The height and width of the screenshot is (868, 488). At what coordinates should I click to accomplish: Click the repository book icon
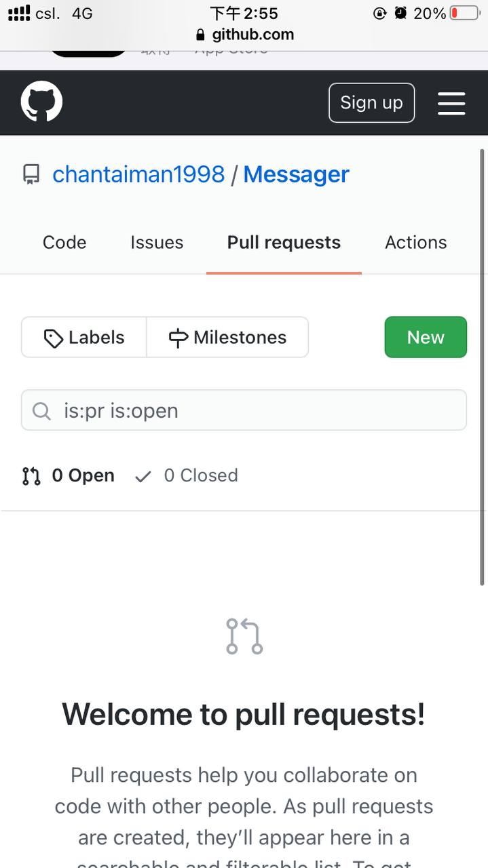tap(31, 175)
